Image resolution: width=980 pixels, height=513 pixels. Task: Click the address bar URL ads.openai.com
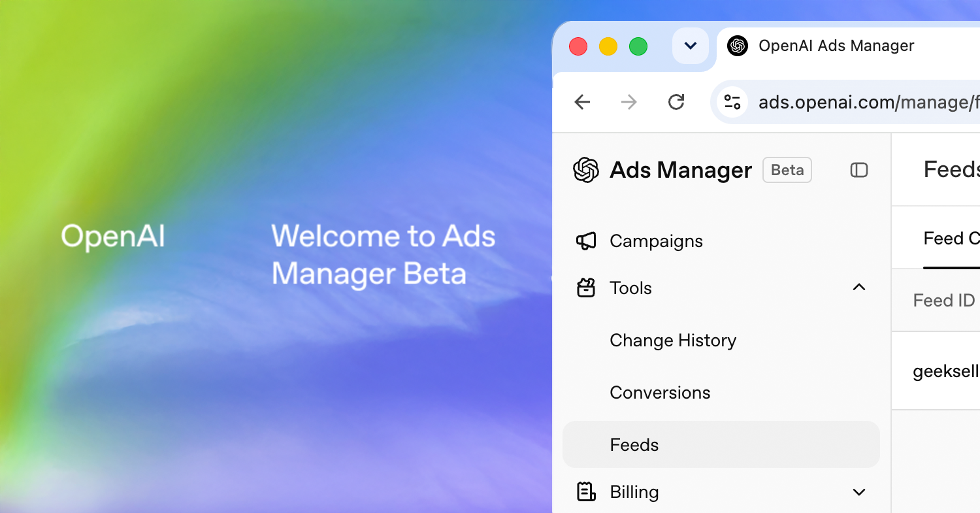pyautogui.click(x=869, y=102)
